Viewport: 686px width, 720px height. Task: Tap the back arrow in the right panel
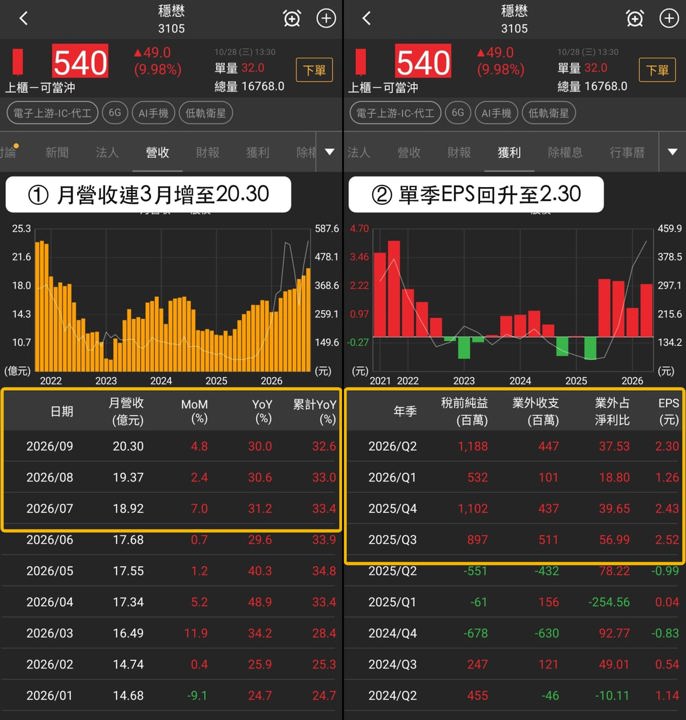point(366,18)
